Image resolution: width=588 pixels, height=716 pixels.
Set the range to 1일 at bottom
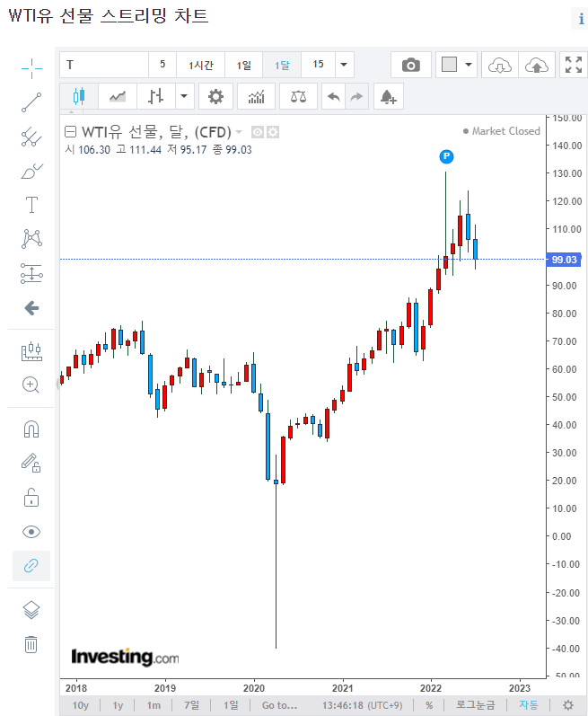[231, 705]
